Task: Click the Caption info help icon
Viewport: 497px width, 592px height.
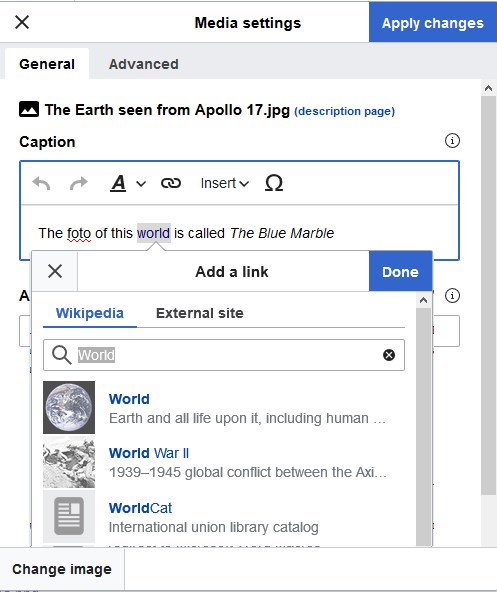Action: 452,141
